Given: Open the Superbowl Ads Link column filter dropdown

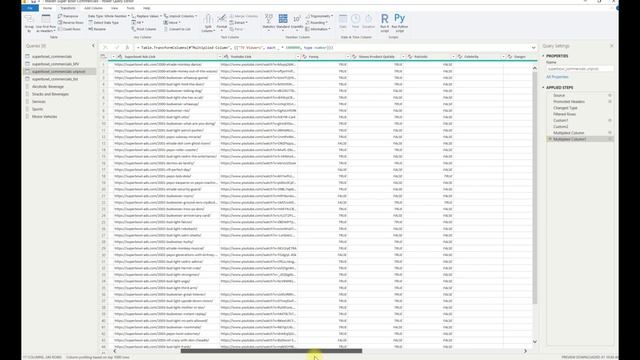Looking at the screenshot, I should click(x=219, y=56).
